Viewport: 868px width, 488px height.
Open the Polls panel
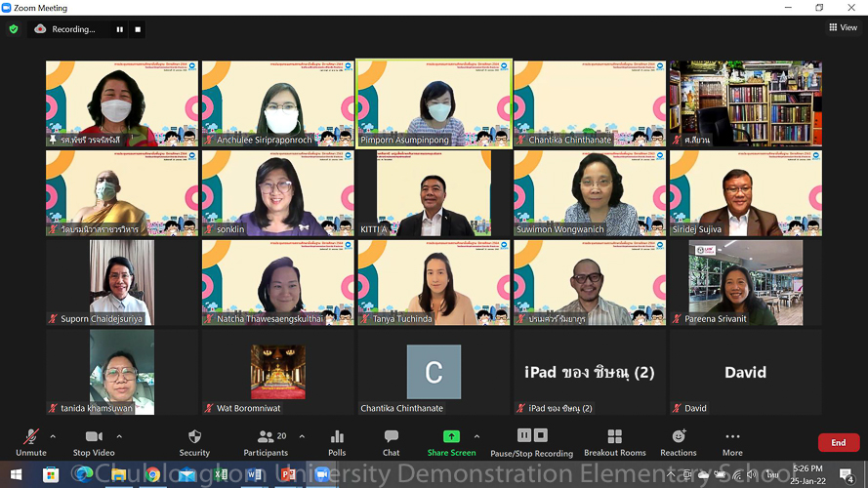[x=337, y=441]
